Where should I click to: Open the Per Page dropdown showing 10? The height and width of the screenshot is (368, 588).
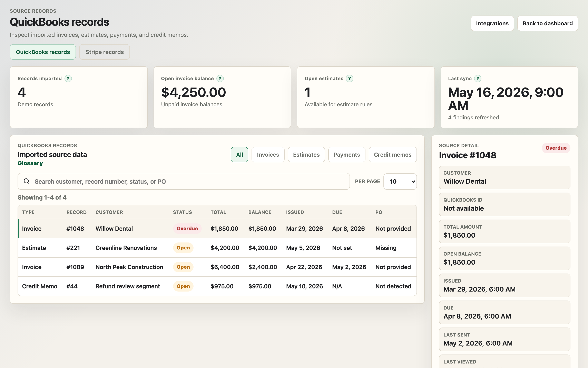[x=400, y=182]
